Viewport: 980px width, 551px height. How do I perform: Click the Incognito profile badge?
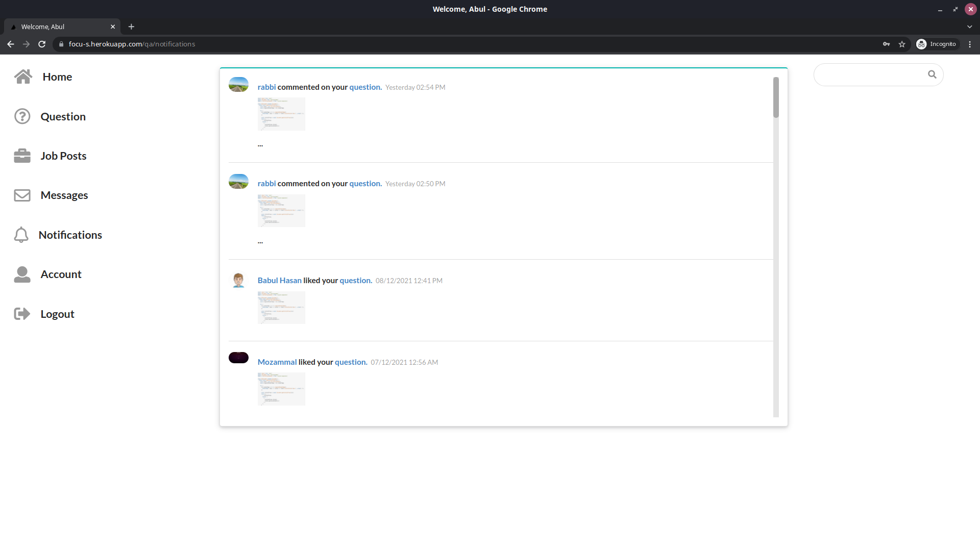pyautogui.click(x=937, y=44)
